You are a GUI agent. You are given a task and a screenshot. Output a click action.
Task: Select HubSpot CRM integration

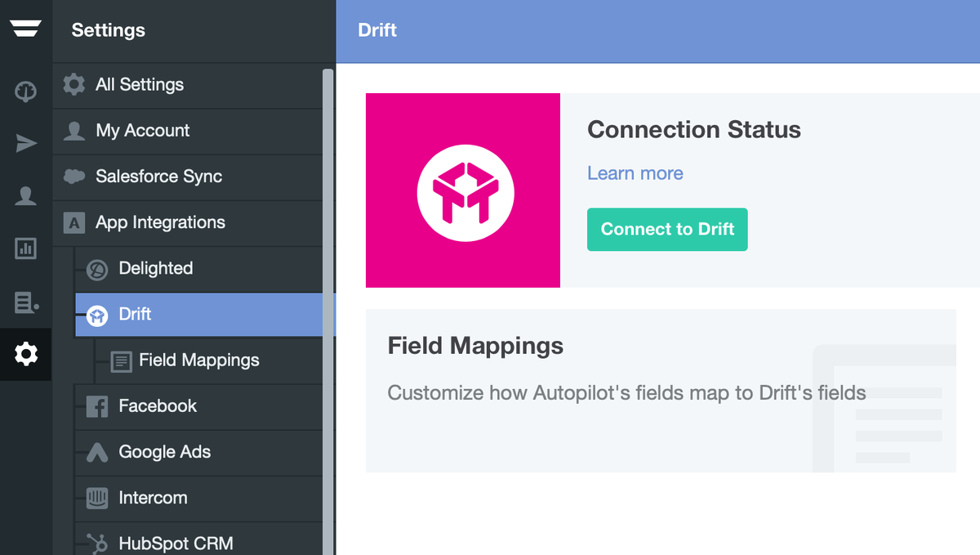(x=175, y=542)
